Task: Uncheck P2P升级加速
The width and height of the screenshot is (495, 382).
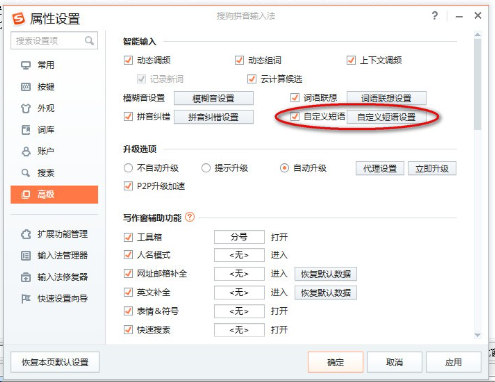Action: (128, 186)
